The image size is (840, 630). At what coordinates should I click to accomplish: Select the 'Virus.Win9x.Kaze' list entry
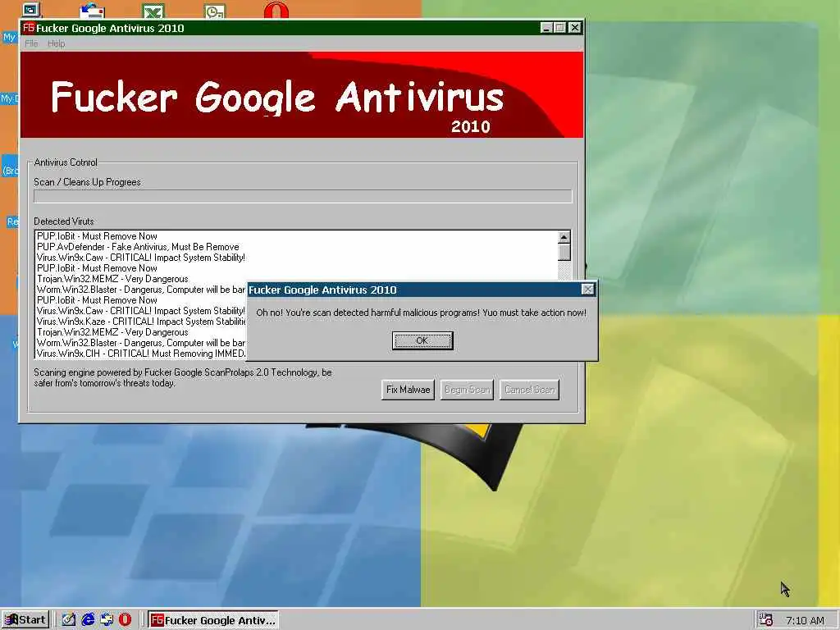[x=141, y=322]
